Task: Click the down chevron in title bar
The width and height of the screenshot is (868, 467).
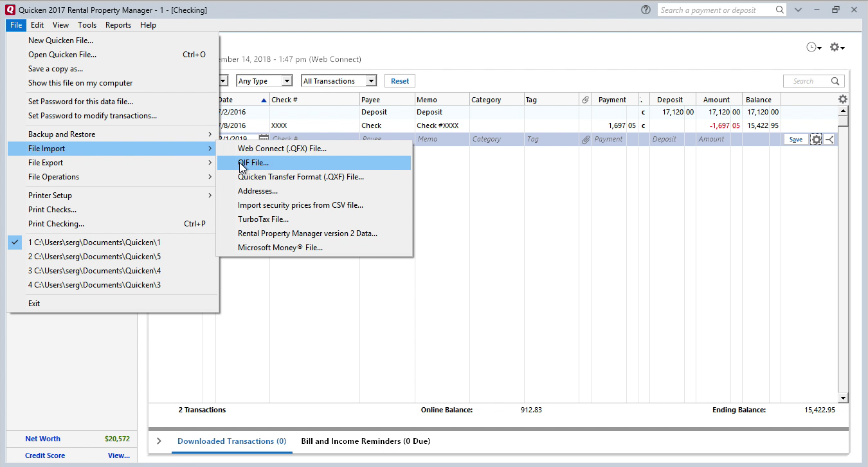Action: (x=798, y=10)
